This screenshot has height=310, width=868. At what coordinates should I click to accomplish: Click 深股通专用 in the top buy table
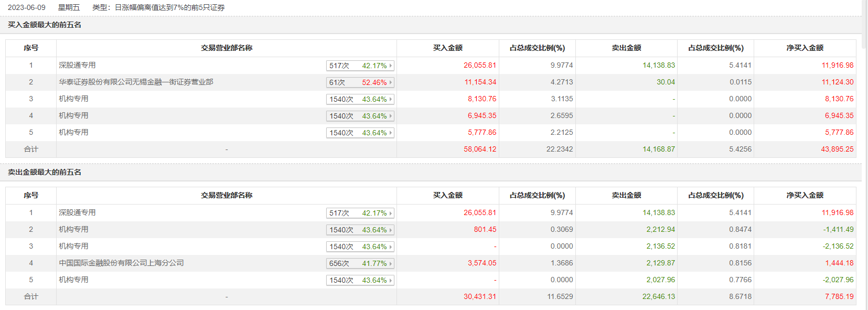pos(77,65)
